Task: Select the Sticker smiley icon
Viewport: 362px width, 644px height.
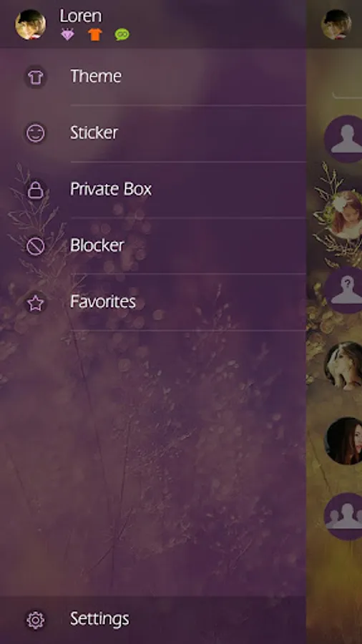Action: (35, 133)
